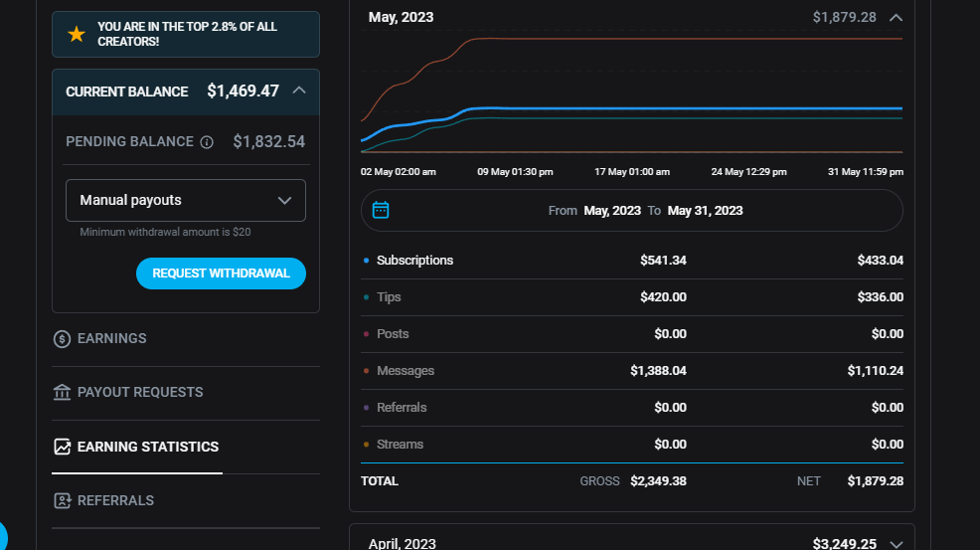Image resolution: width=980 pixels, height=550 pixels.
Task: Click the 17 May point on earnings chart
Action: 632,109
